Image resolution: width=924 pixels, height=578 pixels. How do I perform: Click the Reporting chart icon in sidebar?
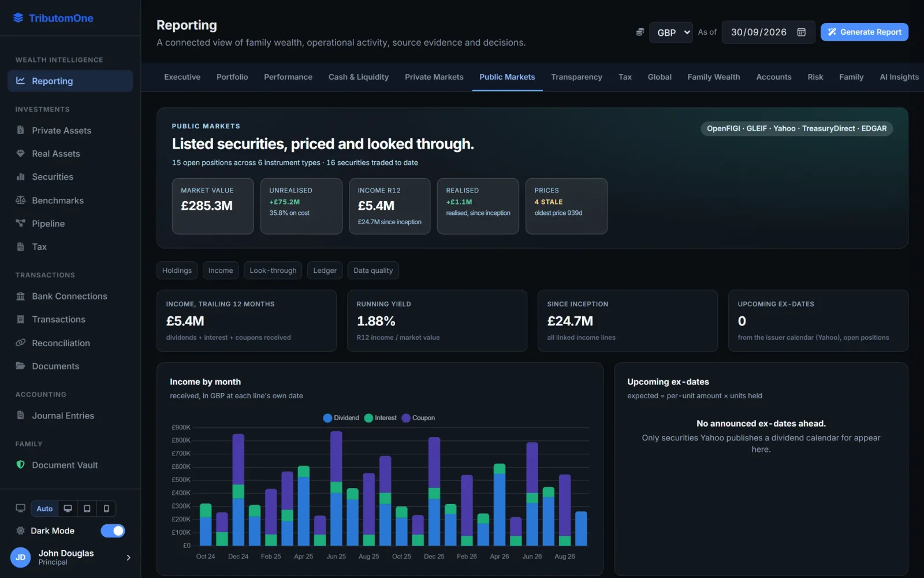(x=21, y=81)
